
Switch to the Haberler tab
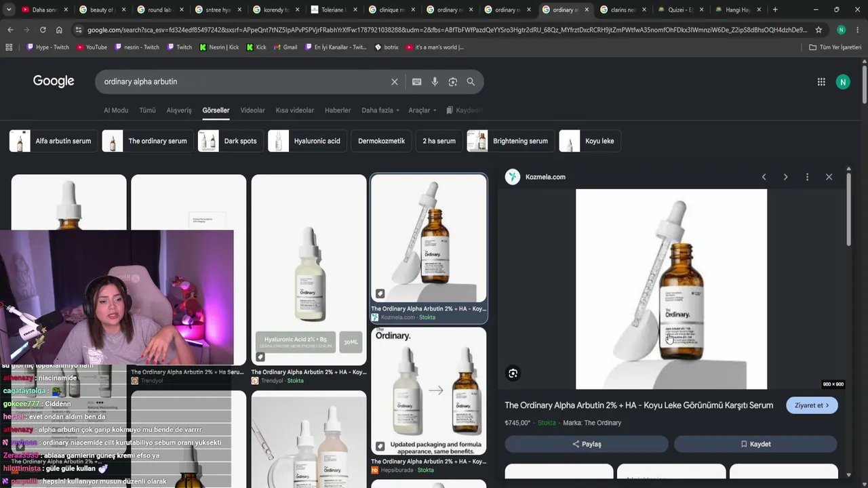pos(338,110)
